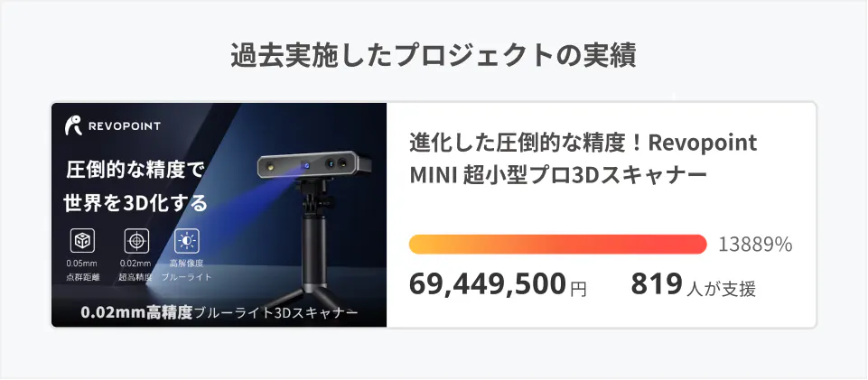This screenshot has height=380, width=868.
Task: Select the cube point-cloud distance icon
Action: tap(82, 241)
